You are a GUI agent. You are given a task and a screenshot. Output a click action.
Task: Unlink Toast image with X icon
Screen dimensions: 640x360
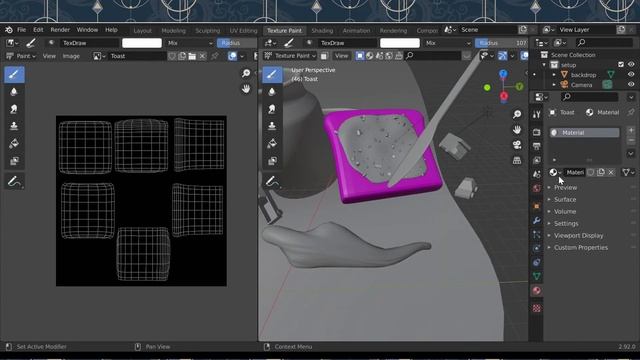tap(202, 56)
